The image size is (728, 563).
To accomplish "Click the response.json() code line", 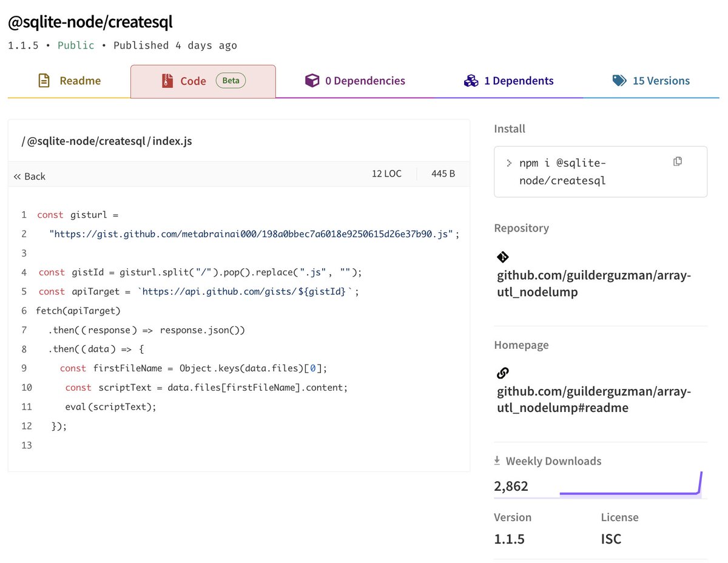I will click(146, 331).
